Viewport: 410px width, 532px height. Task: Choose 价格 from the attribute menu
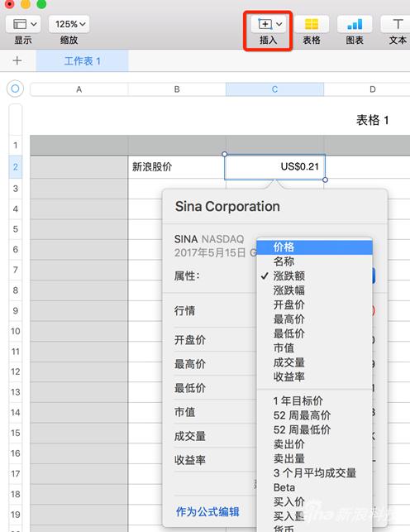click(x=314, y=247)
